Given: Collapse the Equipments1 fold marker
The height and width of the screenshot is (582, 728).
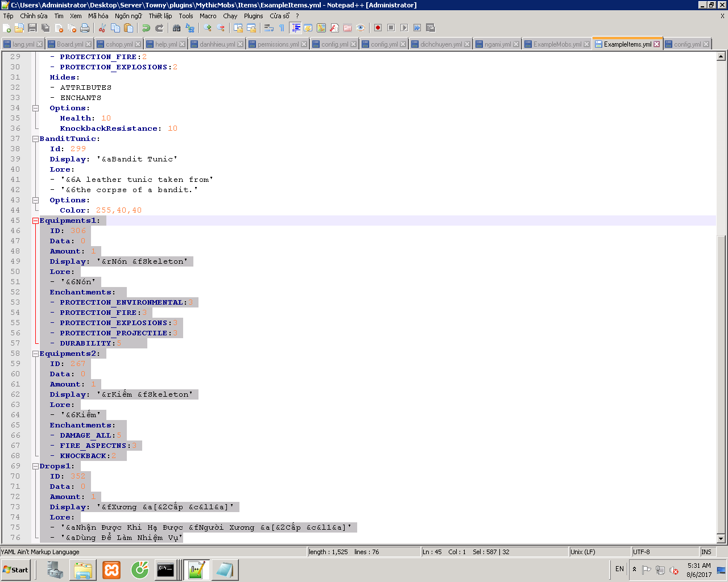Looking at the screenshot, I should point(35,221).
